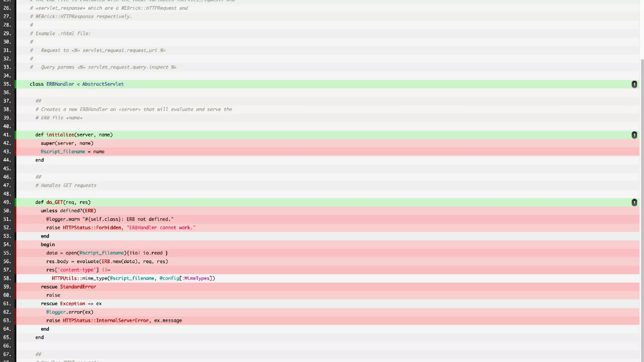Click line number 41 in gutter
This screenshot has height=362, width=644.
point(7,135)
